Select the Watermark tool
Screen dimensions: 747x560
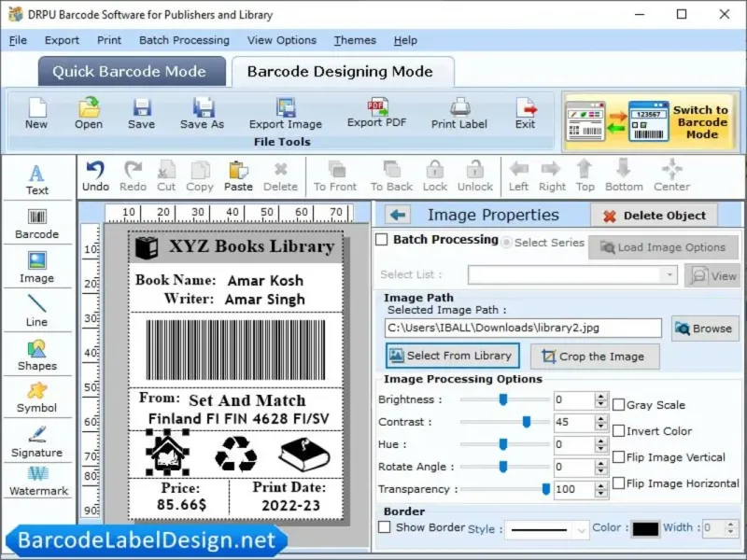coord(38,481)
